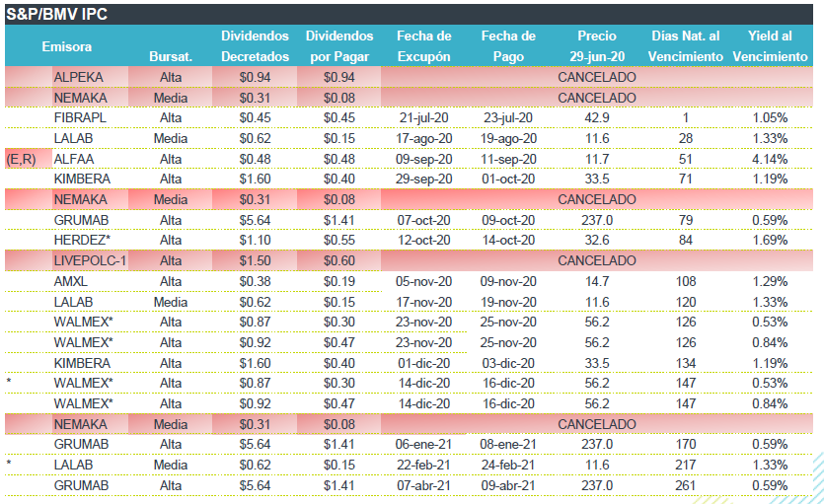The image size is (824, 504).
Task: Select the Emisora column header
Action: [x=67, y=46]
